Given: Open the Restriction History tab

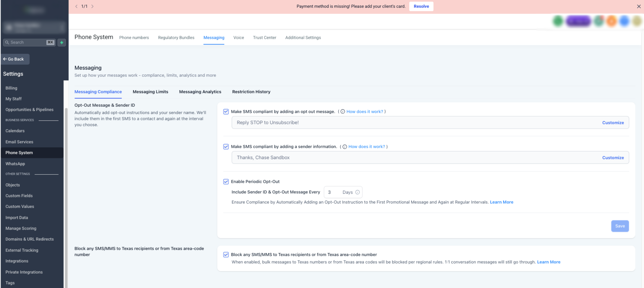Looking at the screenshot, I should (251, 92).
